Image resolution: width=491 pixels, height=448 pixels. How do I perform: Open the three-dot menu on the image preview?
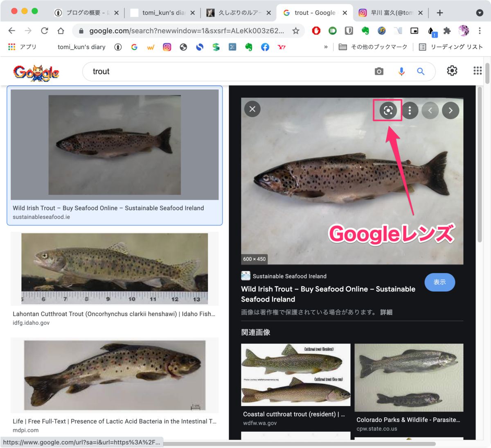point(410,110)
